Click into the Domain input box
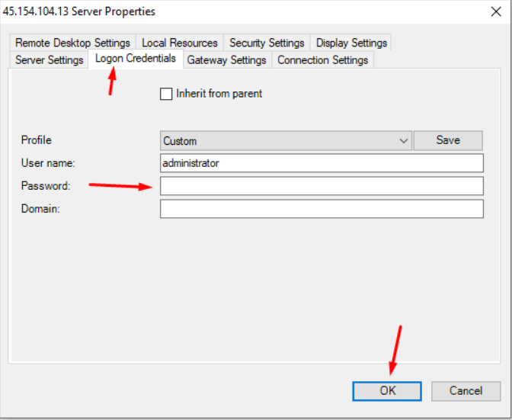The image size is (512, 420). tap(322, 209)
